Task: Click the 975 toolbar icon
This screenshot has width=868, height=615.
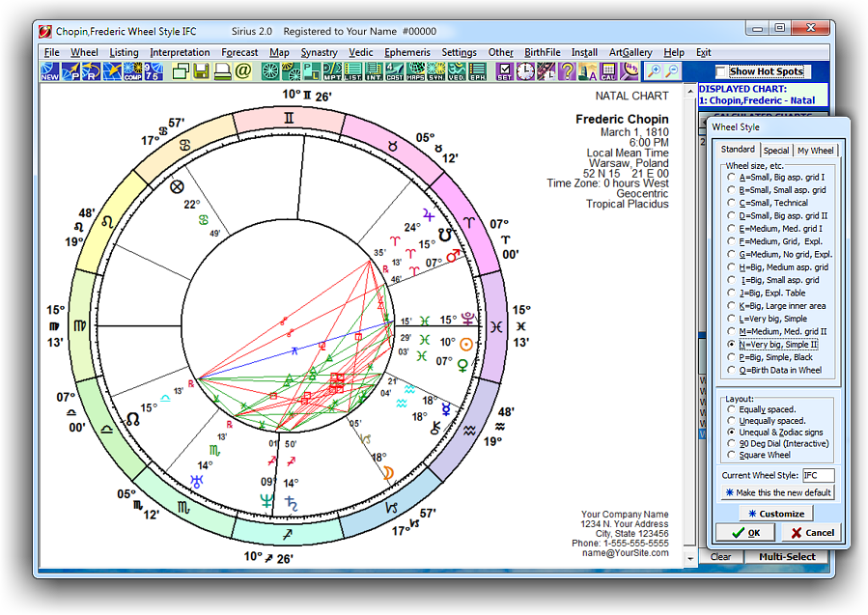Action: coord(154,71)
